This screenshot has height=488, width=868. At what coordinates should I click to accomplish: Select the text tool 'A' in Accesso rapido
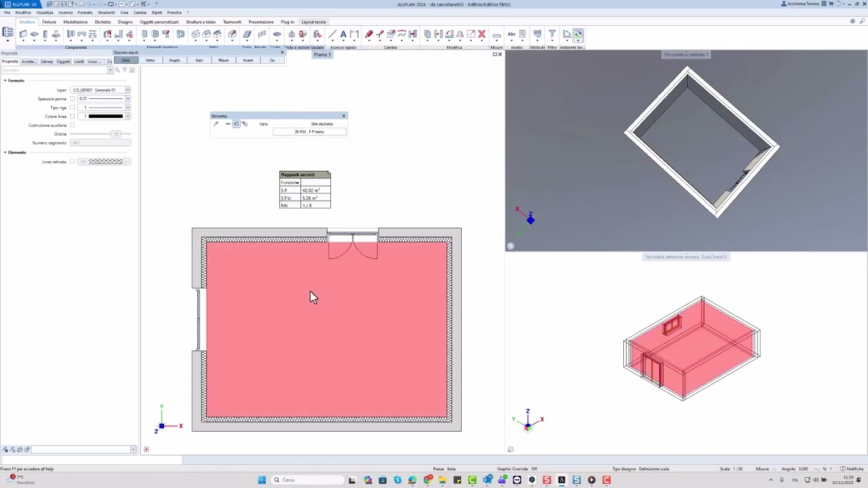pyautogui.click(x=343, y=34)
